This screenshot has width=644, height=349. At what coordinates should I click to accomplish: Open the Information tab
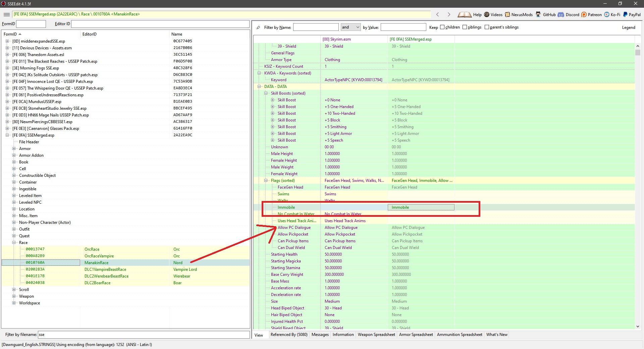click(x=343, y=335)
